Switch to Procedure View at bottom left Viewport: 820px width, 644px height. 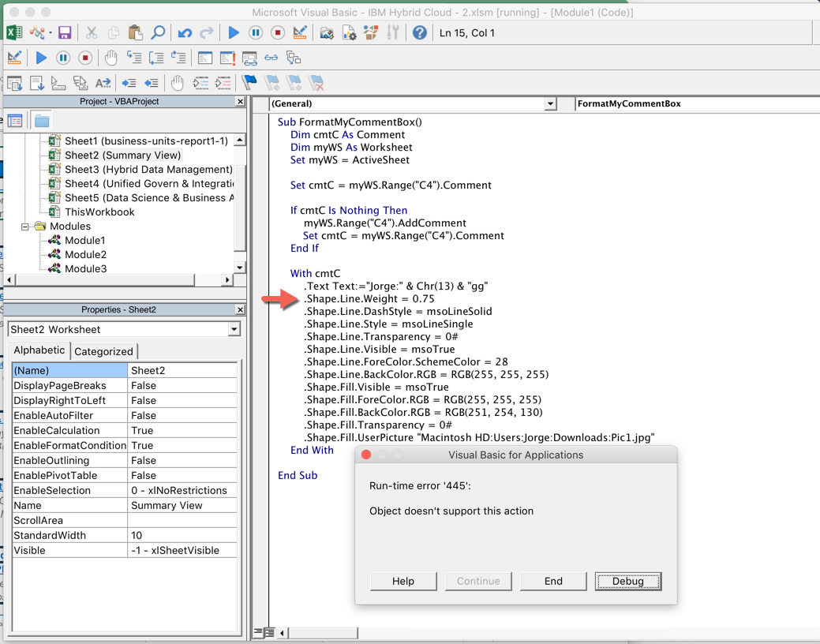coord(258,632)
